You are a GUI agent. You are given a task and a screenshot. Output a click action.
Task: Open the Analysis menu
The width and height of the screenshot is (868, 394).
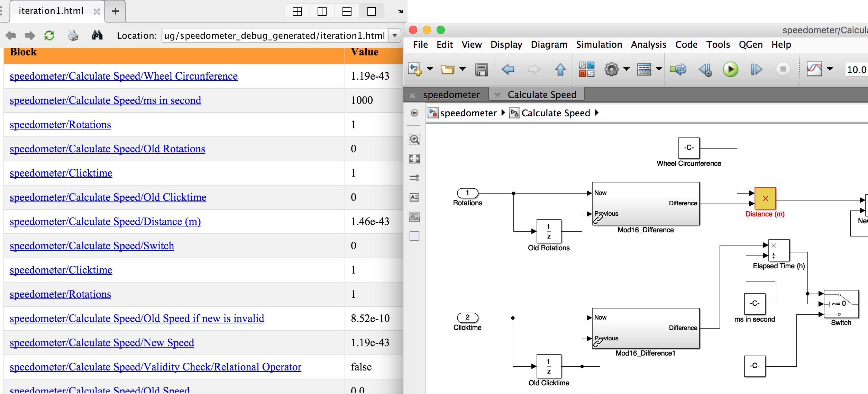point(648,45)
